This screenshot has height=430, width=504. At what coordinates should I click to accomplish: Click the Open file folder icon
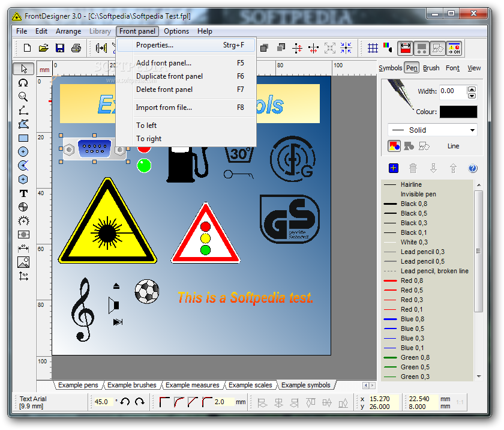(x=44, y=48)
